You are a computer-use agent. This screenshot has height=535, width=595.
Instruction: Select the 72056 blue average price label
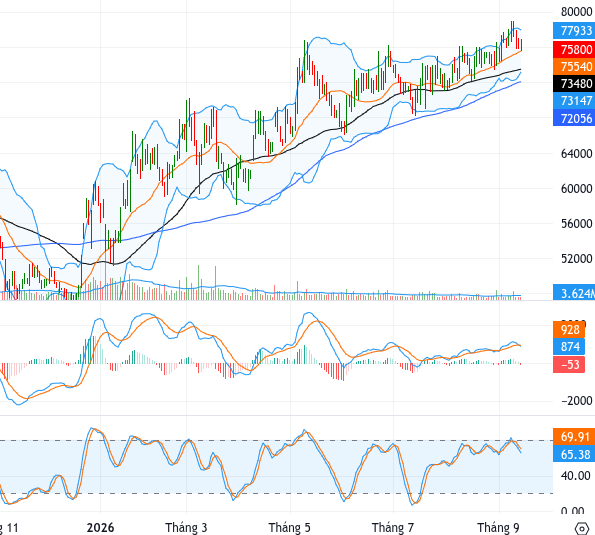[574, 118]
